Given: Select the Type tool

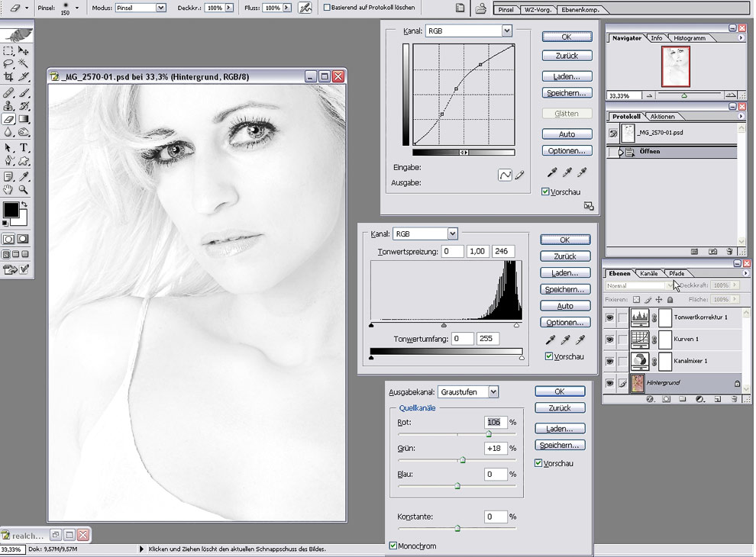Looking at the screenshot, I should (24, 148).
